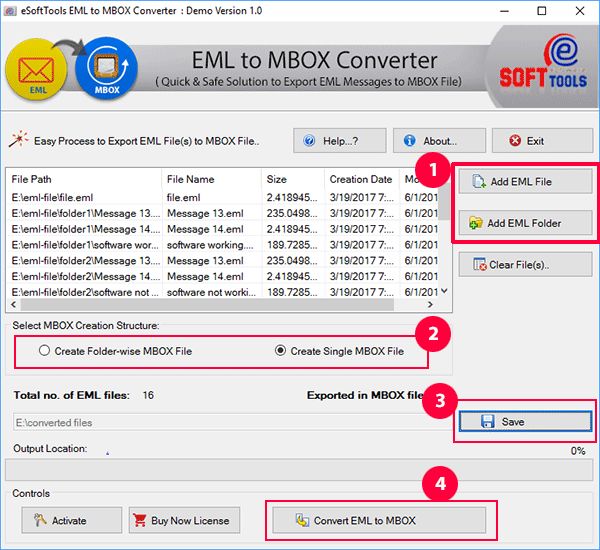The height and width of the screenshot is (550, 600).
Task: Click the Convert EML to MBOX icon
Action: coord(302,520)
